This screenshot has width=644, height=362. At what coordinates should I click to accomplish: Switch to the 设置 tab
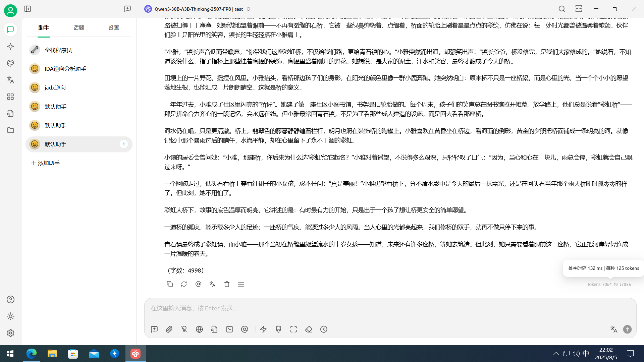coord(114,27)
